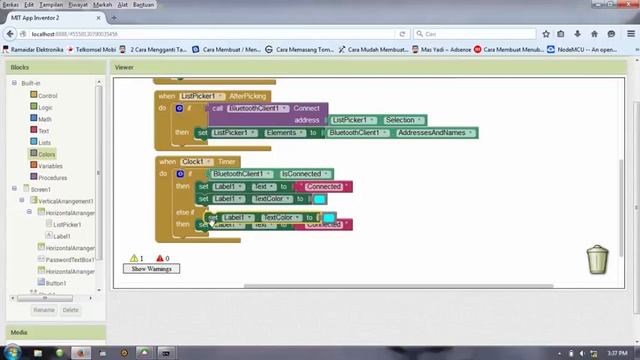Open the Riwayat menu

78,5
